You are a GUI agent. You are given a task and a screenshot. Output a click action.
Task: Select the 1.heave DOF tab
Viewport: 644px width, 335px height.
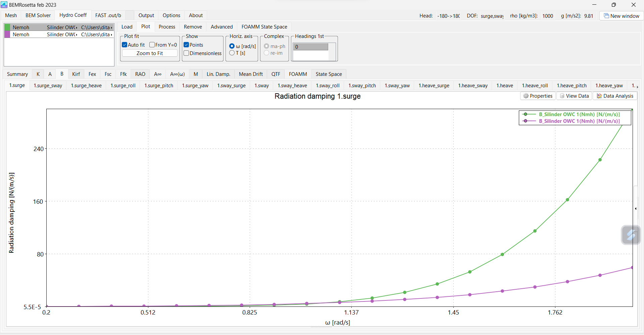tap(504, 86)
